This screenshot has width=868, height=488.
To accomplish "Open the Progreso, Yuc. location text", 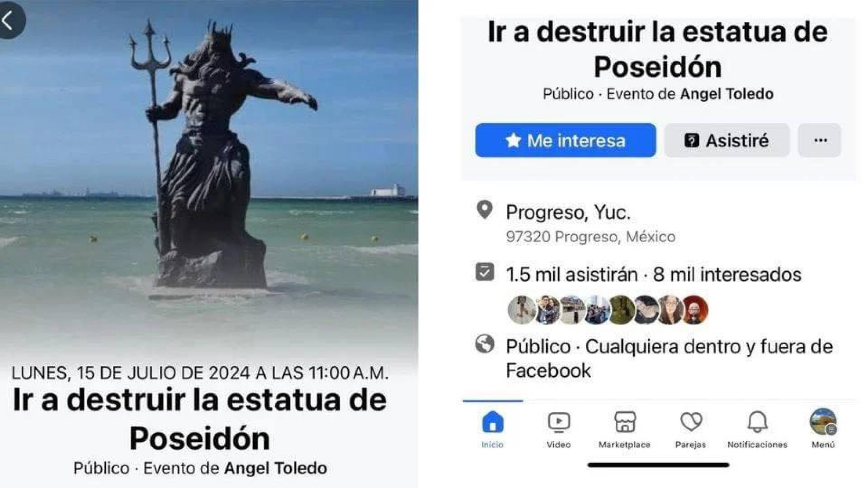I will [x=568, y=213].
